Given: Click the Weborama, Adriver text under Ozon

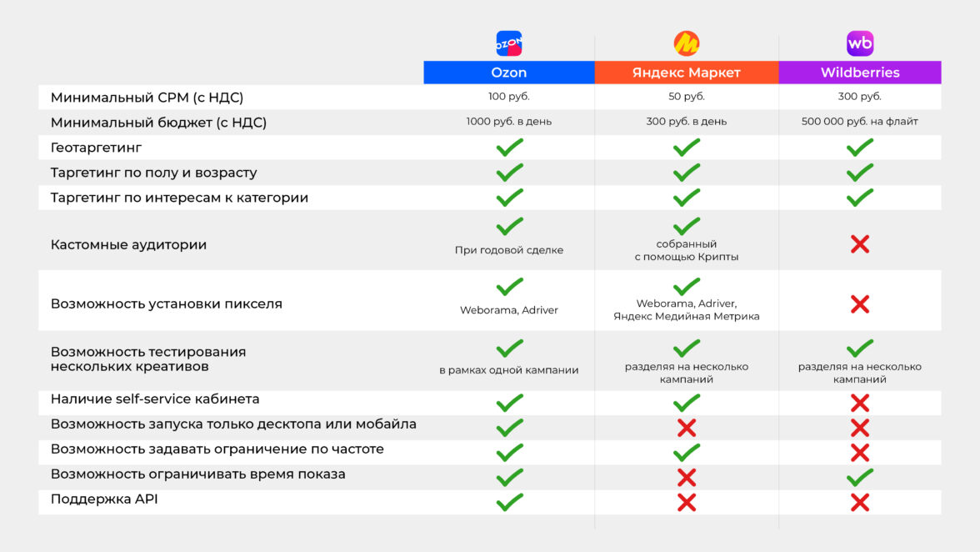Looking at the screenshot, I should [x=509, y=310].
